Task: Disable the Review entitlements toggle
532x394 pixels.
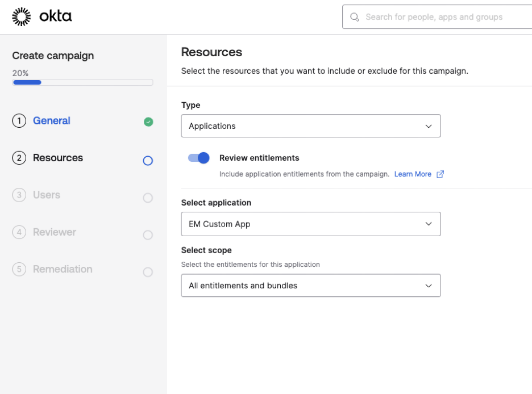Action: 199,158
